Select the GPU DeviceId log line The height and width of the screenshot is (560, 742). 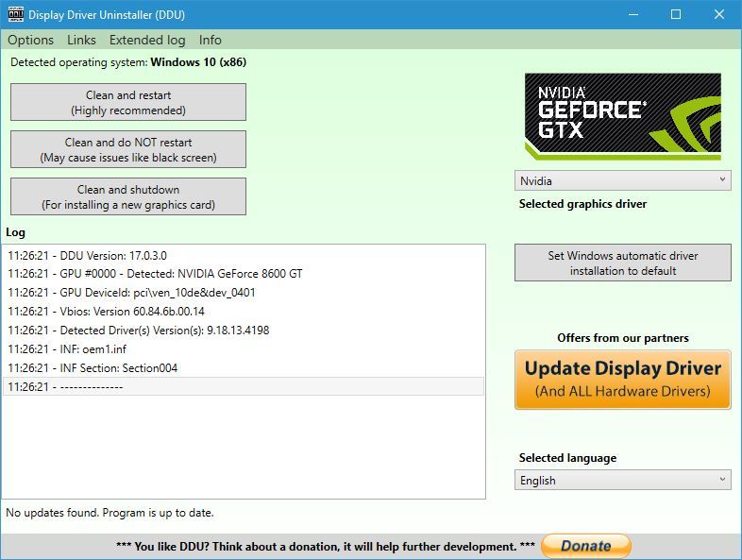[244, 293]
